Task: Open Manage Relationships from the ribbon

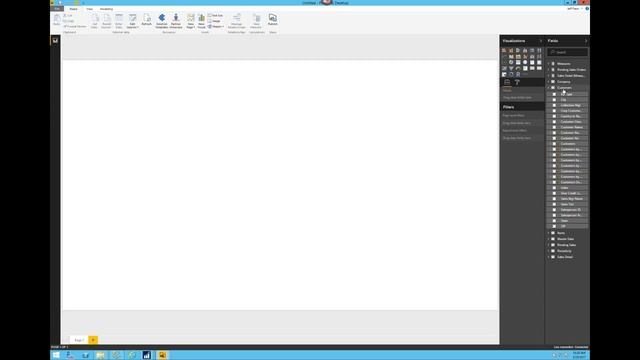Action: (x=237, y=21)
